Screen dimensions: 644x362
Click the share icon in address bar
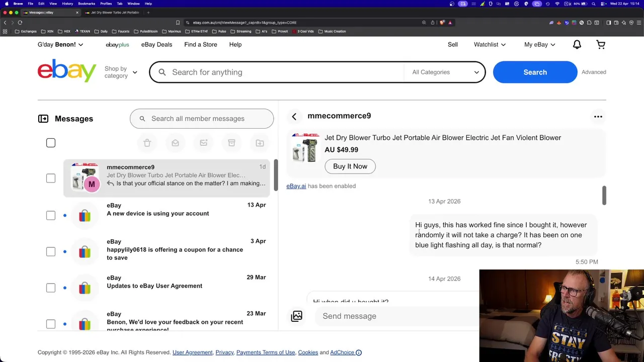coord(432,22)
